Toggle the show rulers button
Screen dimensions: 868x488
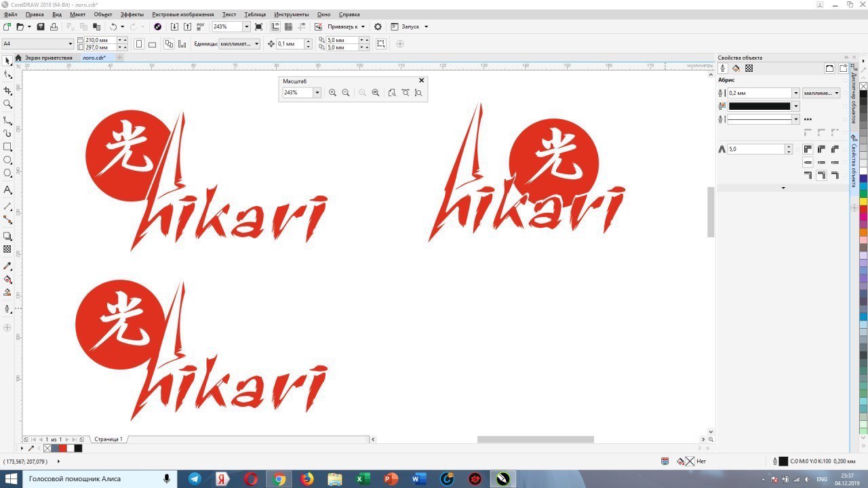pos(275,26)
